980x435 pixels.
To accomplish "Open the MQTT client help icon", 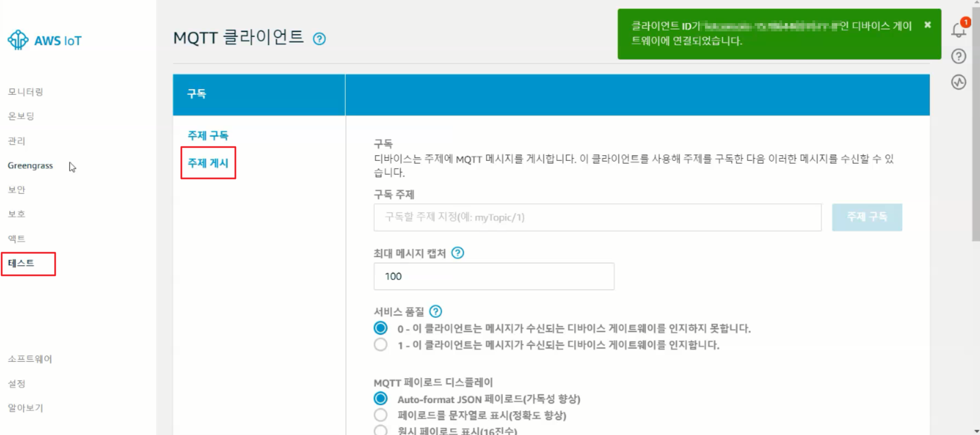I will pos(319,39).
